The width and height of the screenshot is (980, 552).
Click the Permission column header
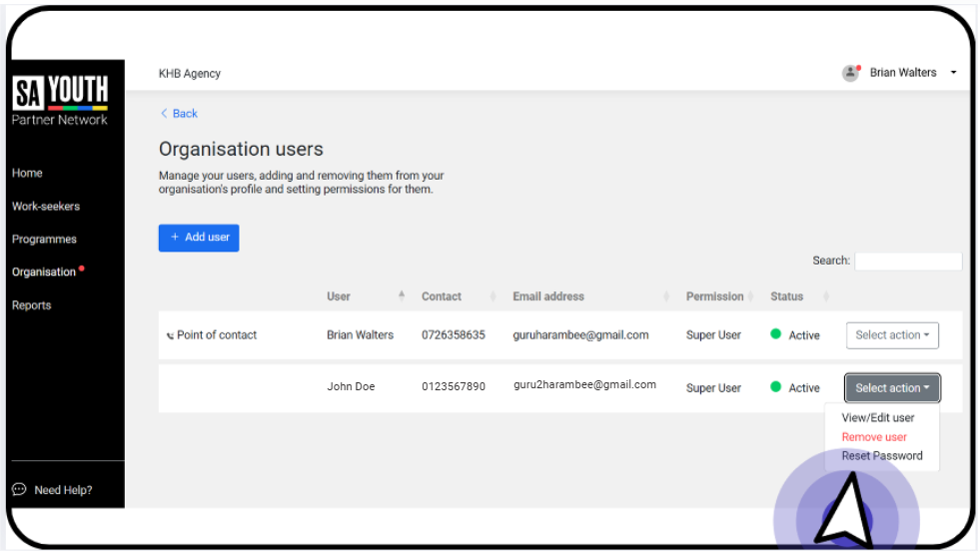[714, 296]
